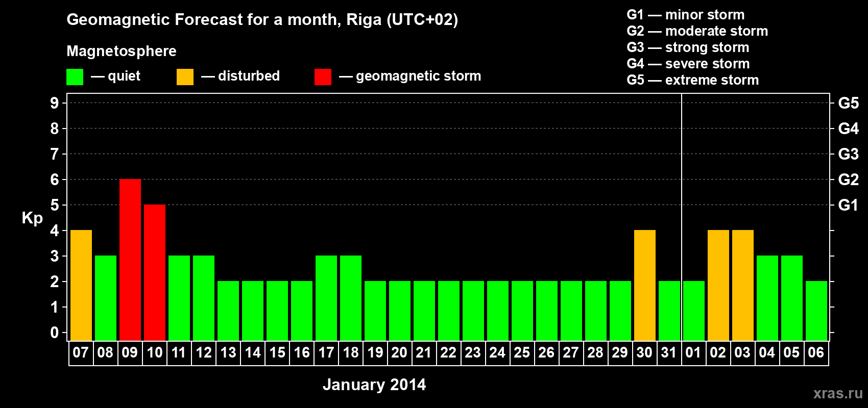Click the 'geomagnetic storm' legend label
Viewport: 868px width, 408px height.
[x=419, y=76]
